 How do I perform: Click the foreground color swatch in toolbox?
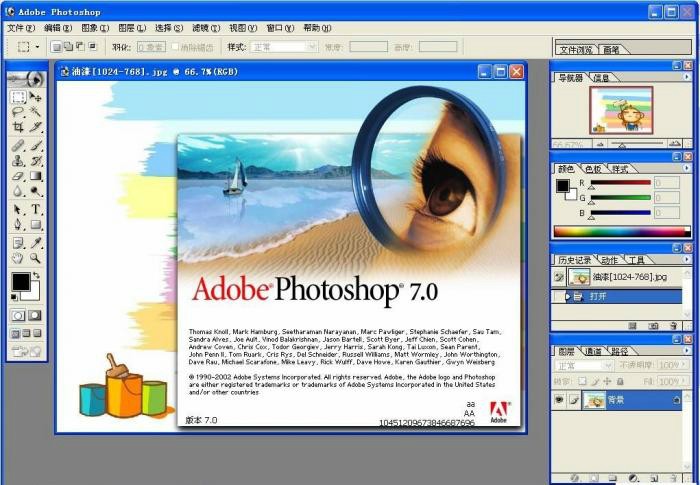click(20, 282)
